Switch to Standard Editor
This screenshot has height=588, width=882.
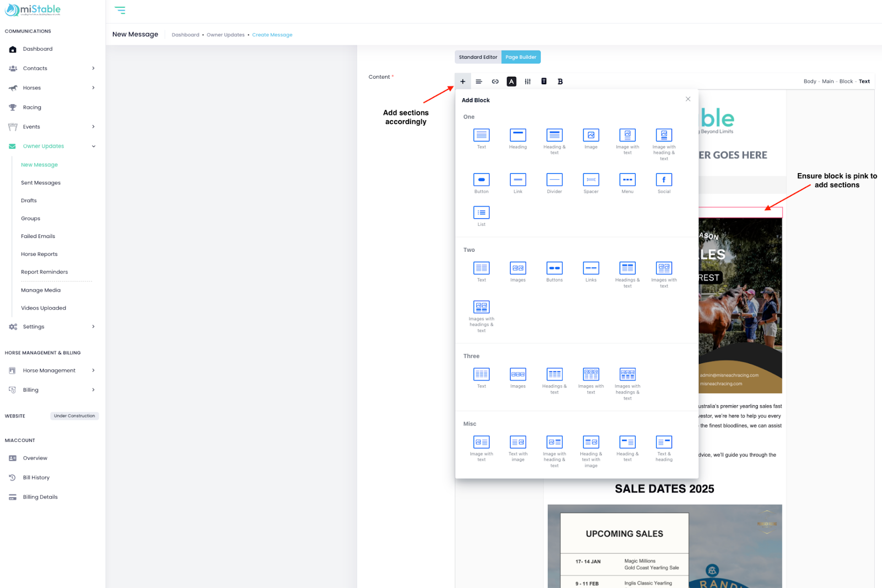(478, 57)
